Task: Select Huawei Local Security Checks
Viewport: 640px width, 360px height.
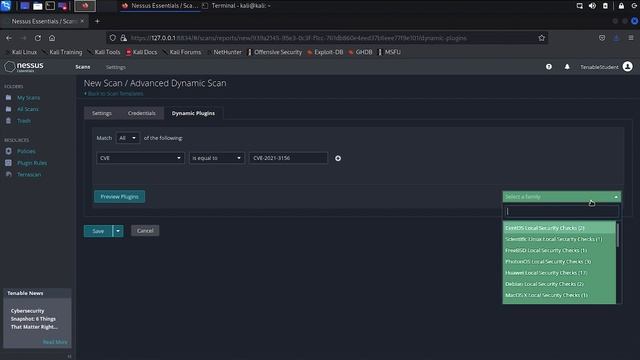Action: (559, 273)
